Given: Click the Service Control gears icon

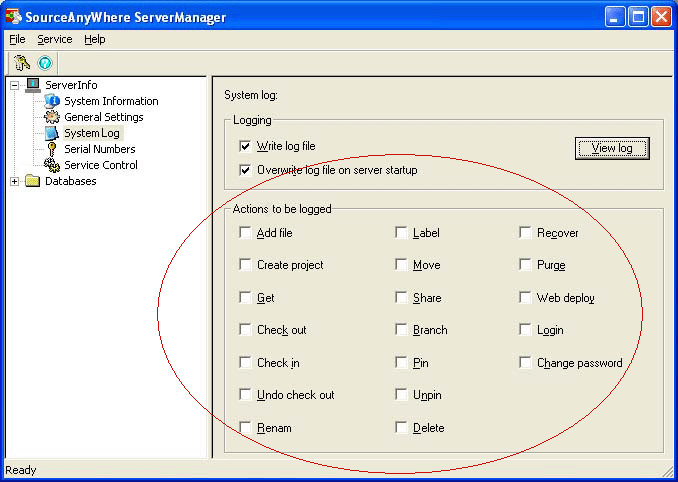Looking at the screenshot, I should pos(52,165).
